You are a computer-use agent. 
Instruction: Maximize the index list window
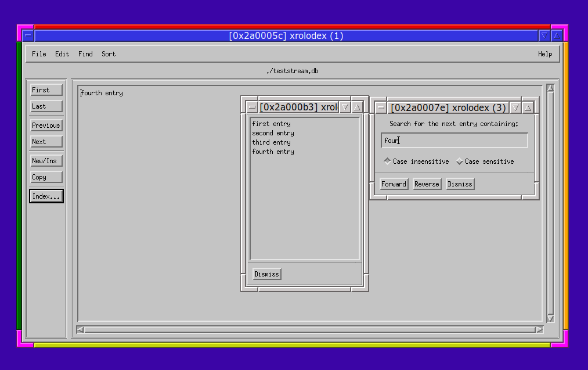[x=357, y=107]
